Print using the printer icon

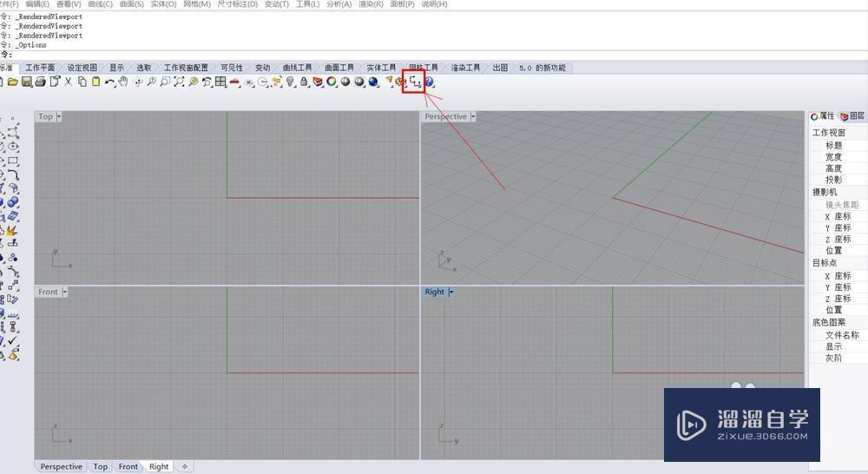(40, 82)
